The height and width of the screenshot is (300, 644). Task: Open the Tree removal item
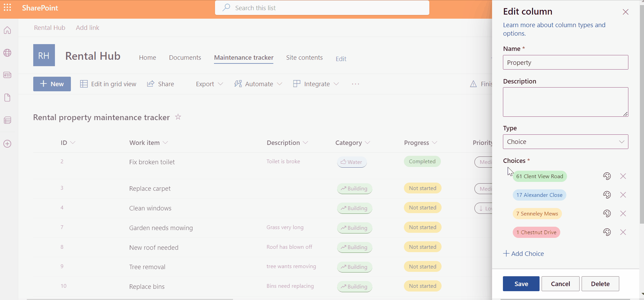pos(147,267)
